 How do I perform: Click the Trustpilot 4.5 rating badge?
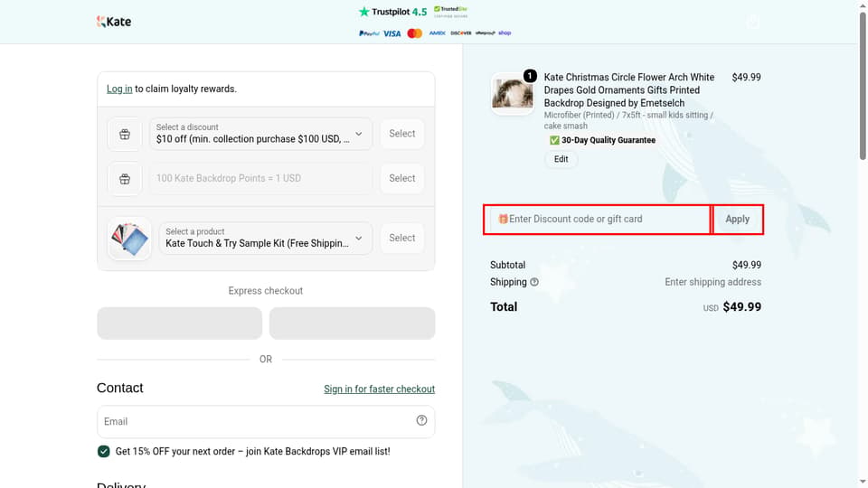pos(392,12)
